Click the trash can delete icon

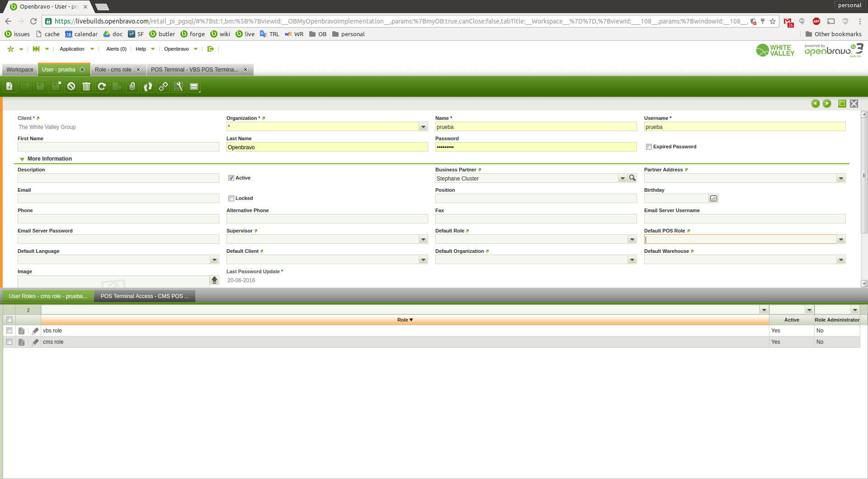(86, 86)
